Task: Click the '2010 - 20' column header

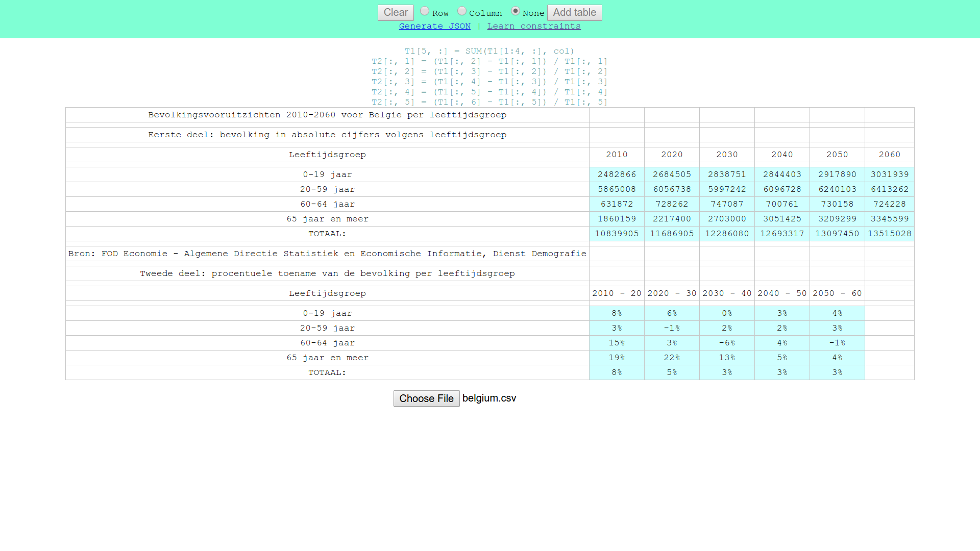Action: click(617, 293)
